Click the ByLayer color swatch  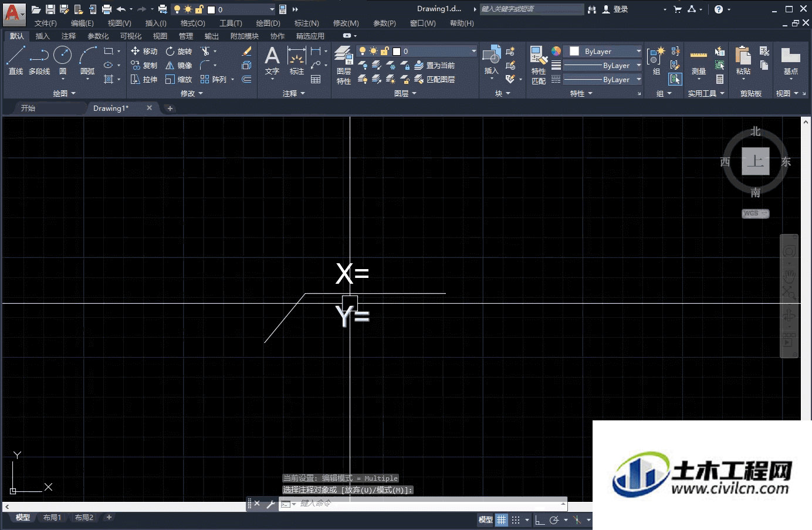click(574, 51)
